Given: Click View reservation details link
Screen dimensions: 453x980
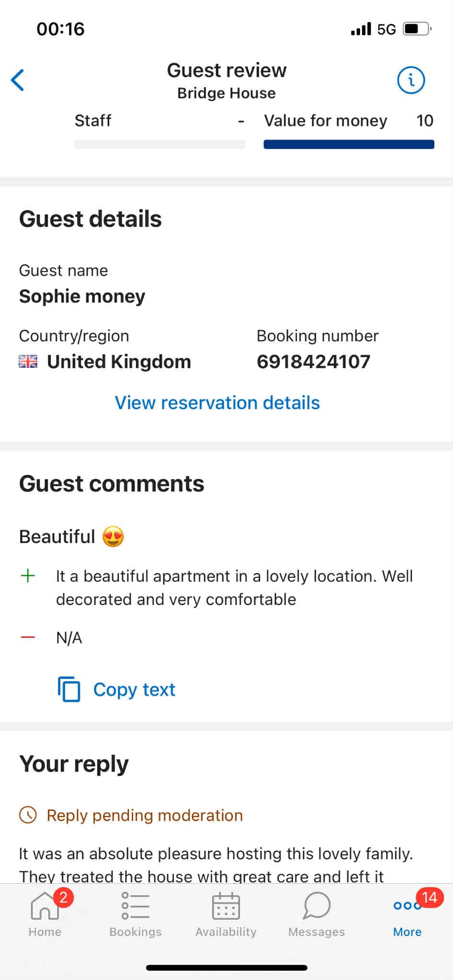Looking at the screenshot, I should 217,403.
